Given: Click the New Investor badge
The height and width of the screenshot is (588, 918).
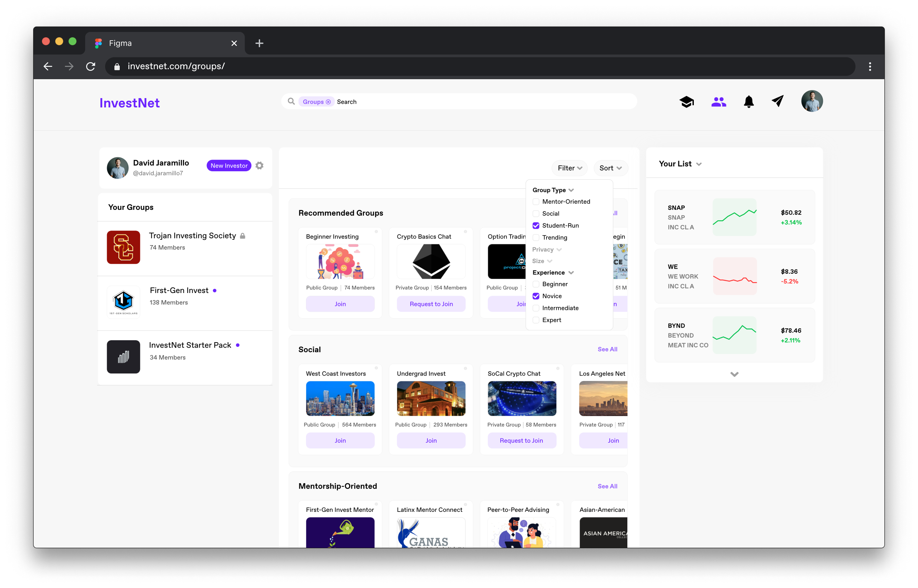Looking at the screenshot, I should click(x=229, y=165).
